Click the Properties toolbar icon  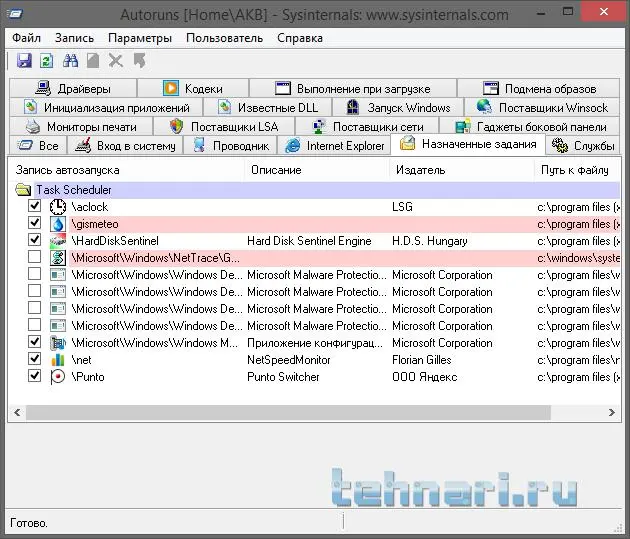tap(93, 61)
